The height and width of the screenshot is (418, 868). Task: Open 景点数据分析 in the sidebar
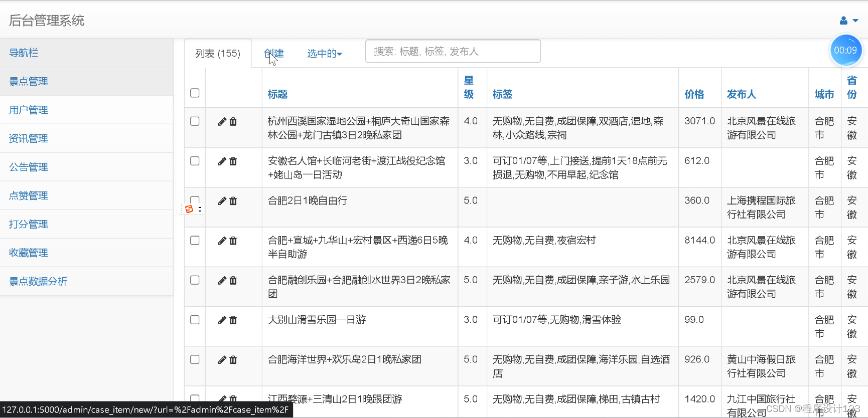(86, 281)
